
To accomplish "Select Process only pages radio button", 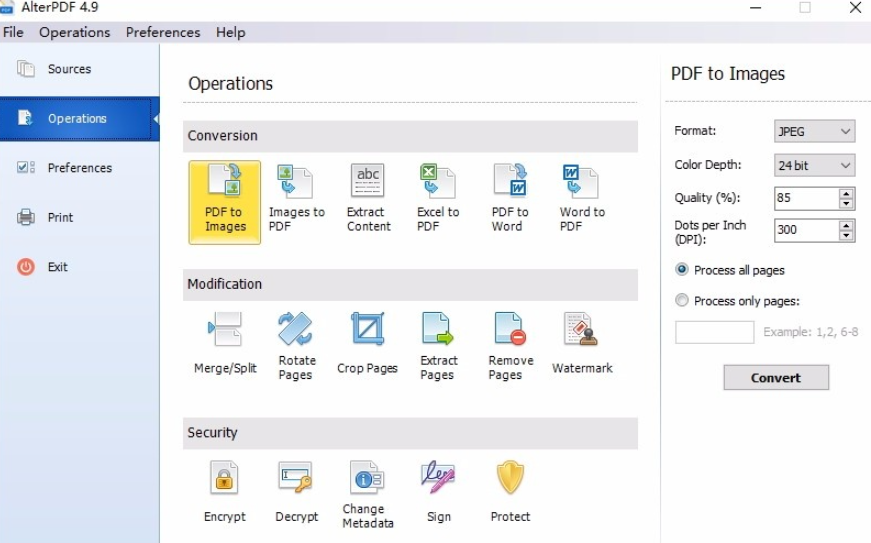I will (682, 300).
